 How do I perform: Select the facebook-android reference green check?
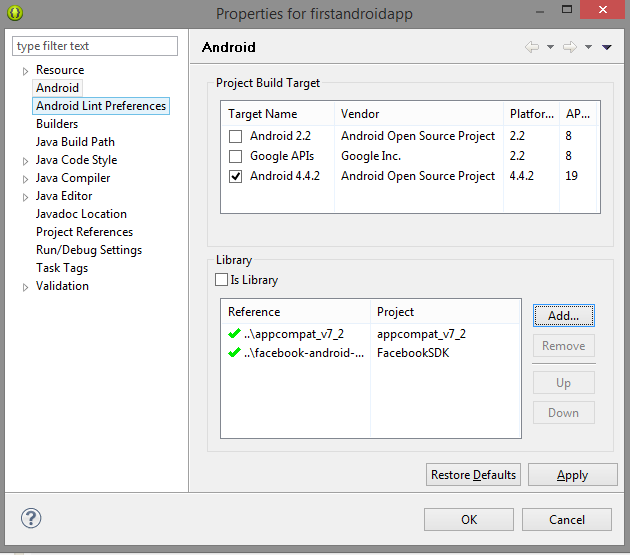234,352
